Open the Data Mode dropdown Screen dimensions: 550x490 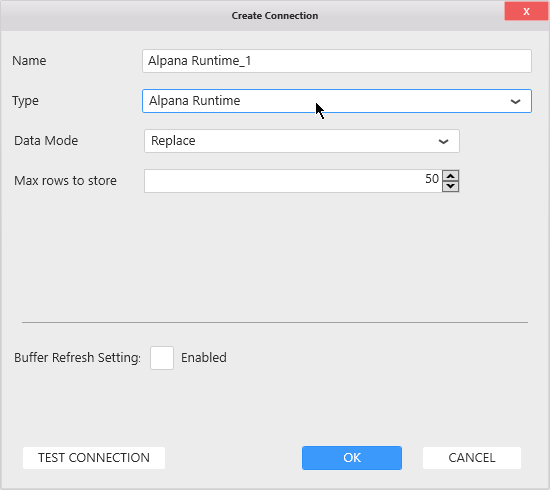pos(302,141)
